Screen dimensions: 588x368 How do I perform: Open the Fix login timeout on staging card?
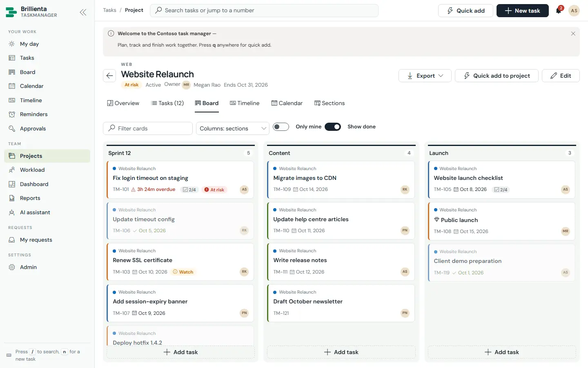click(180, 180)
